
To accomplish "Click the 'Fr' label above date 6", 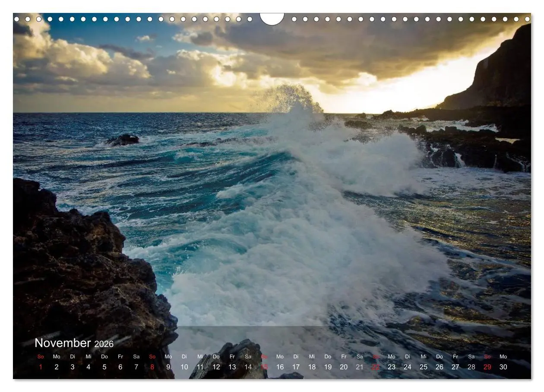I will coord(120,357).
